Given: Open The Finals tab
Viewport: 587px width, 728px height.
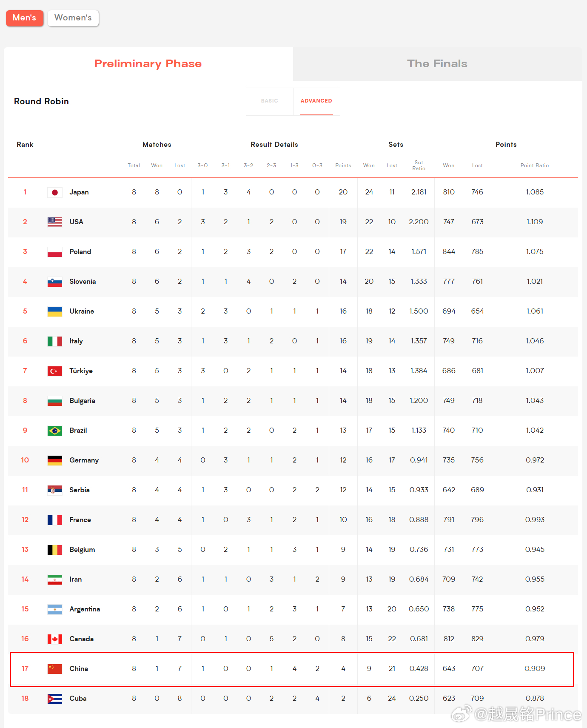Looking at the screenshot, I should pyautogui.click(x=437, y=64).
